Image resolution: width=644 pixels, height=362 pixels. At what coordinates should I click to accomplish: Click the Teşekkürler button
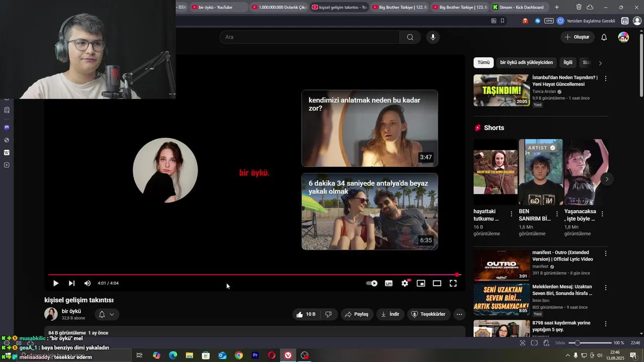tap(429, 314)
